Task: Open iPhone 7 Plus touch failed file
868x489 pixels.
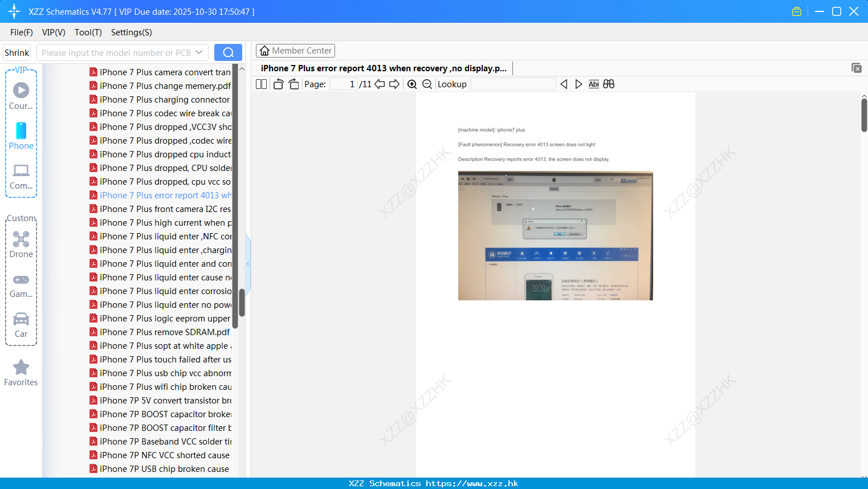Action: (160, 359)
